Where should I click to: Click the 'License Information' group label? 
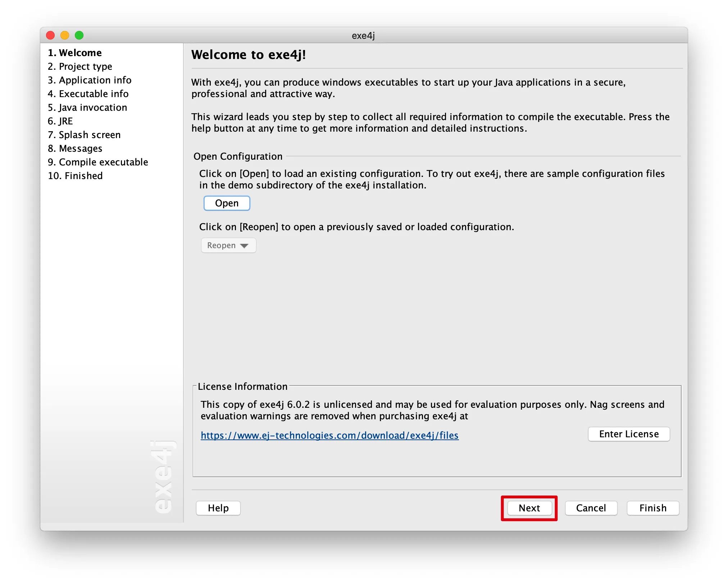(x=242, y=387)
